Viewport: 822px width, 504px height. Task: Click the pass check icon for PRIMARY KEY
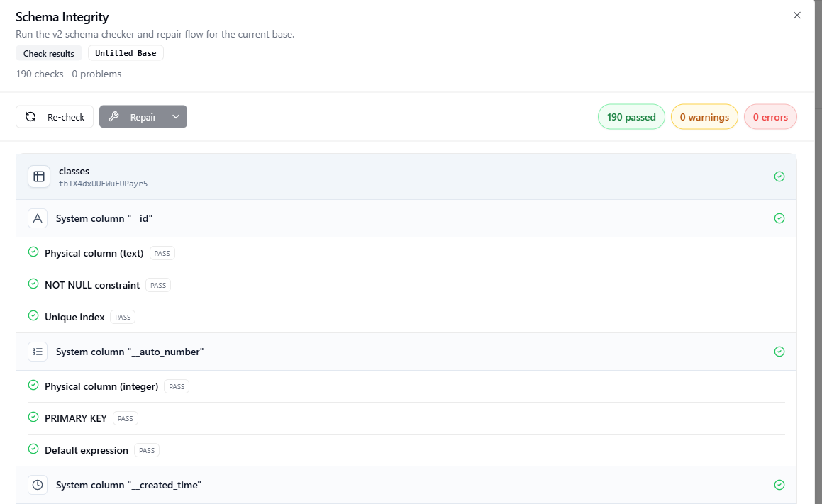pos(33,418)
